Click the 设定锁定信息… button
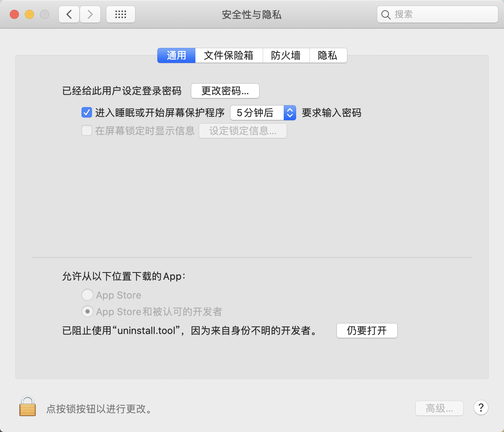504x432 pixels. 243,131
